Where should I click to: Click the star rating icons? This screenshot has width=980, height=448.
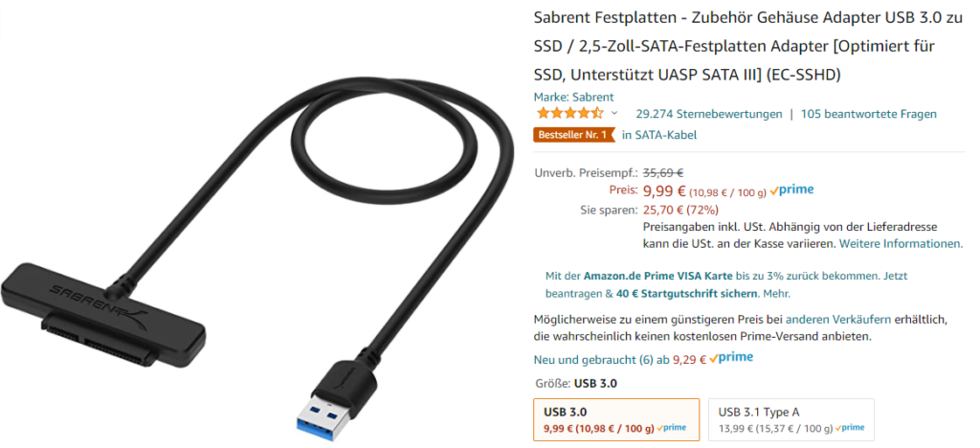570,114
